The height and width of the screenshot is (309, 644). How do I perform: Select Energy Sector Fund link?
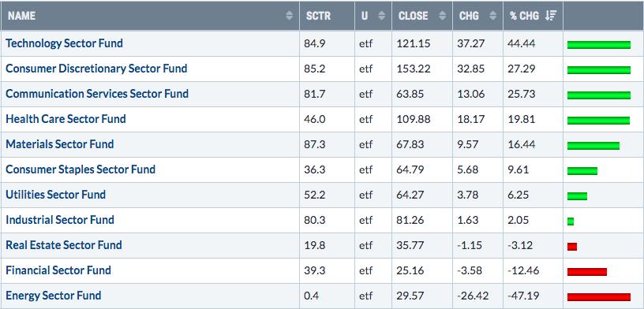[x=54, y=296]
